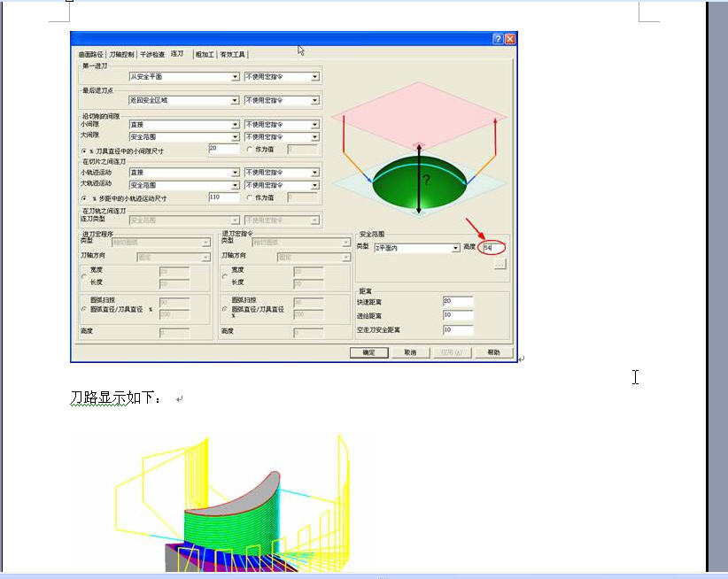
Task: Click the tool path rendering image
Action: pyautogui.click(x=232, y=503)
